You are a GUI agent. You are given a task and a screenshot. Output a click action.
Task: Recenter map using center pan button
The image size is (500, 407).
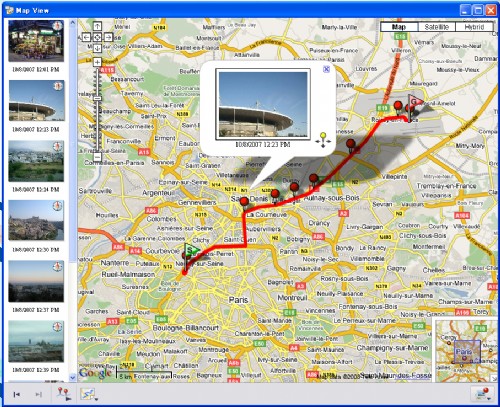97,37
